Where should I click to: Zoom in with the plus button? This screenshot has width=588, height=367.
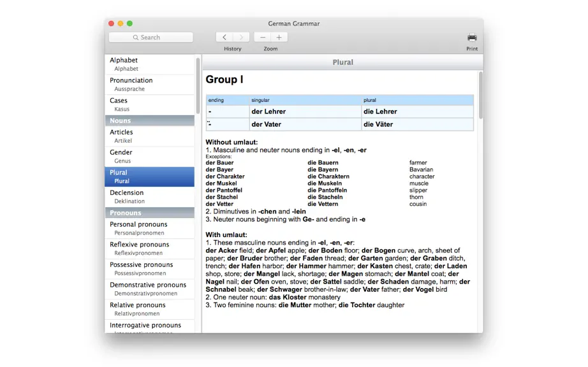click(x=279, y=37)
